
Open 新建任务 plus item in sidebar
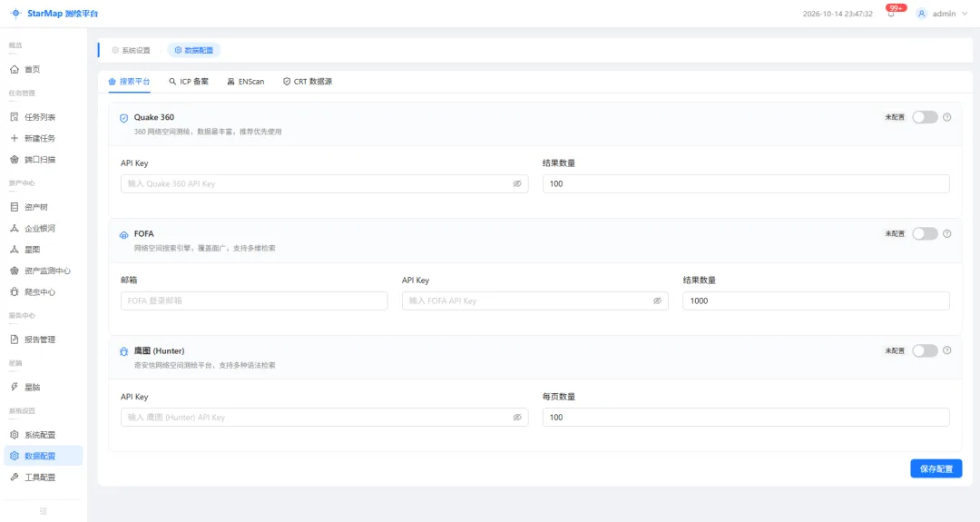(x=44, y=138)
